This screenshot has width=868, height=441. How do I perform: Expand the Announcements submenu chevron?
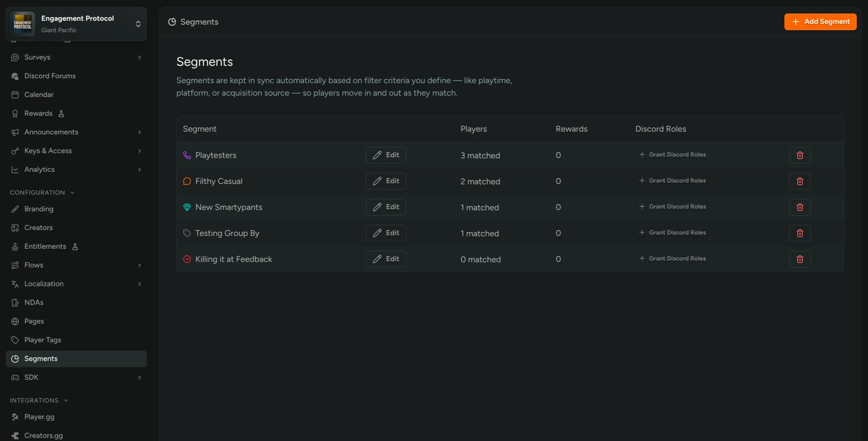(139, 132)
